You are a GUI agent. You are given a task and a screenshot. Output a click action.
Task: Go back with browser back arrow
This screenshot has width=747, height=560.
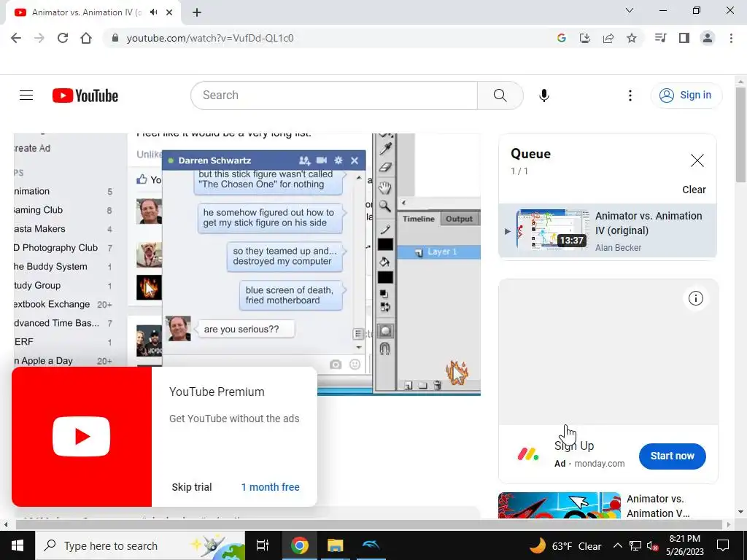[16, 38]
